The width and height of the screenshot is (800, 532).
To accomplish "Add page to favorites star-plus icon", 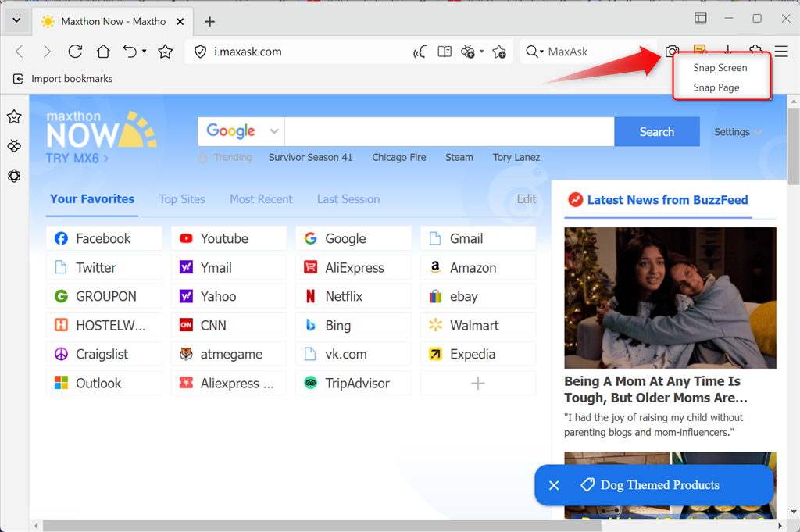I will pos(499,52).
